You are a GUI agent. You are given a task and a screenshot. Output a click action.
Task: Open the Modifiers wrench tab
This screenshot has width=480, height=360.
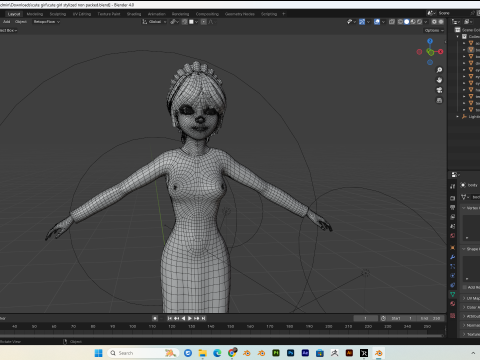coord(452,257)
